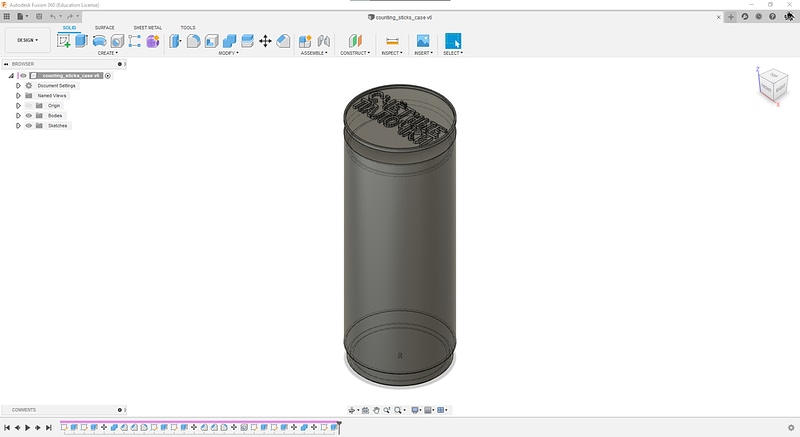Image resolution: width=800 pixels, height=437 pixels.
Task: Select the Revolve tool
Action: coord(99,41)
